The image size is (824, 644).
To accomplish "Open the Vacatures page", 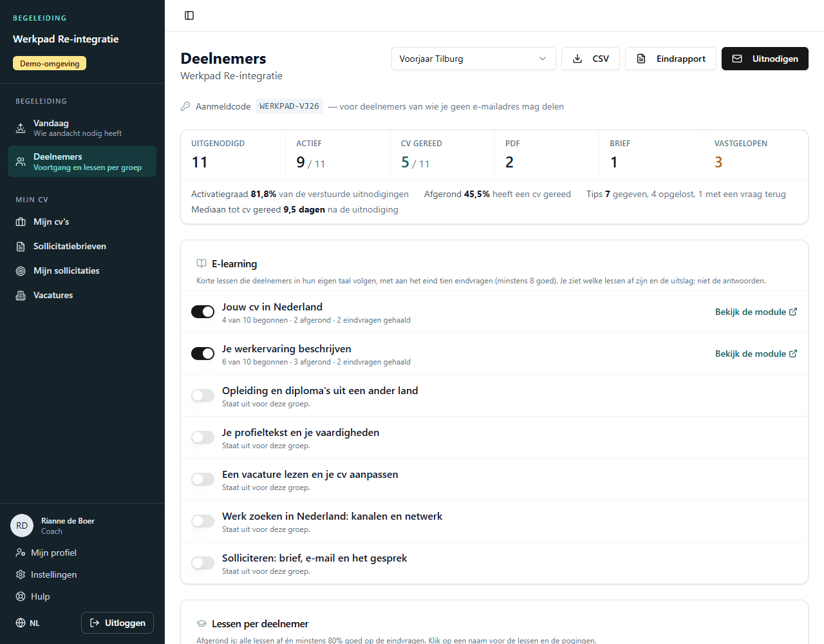I will point(82,296).
